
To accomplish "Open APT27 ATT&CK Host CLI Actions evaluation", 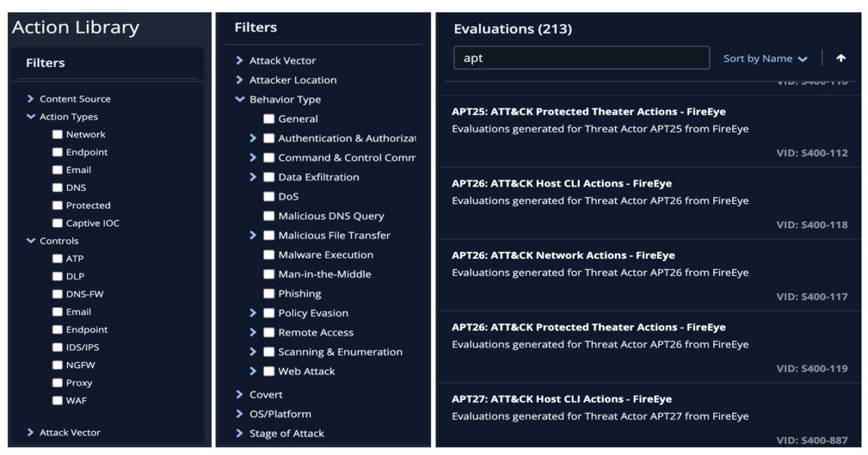I will tap(561, 399).
